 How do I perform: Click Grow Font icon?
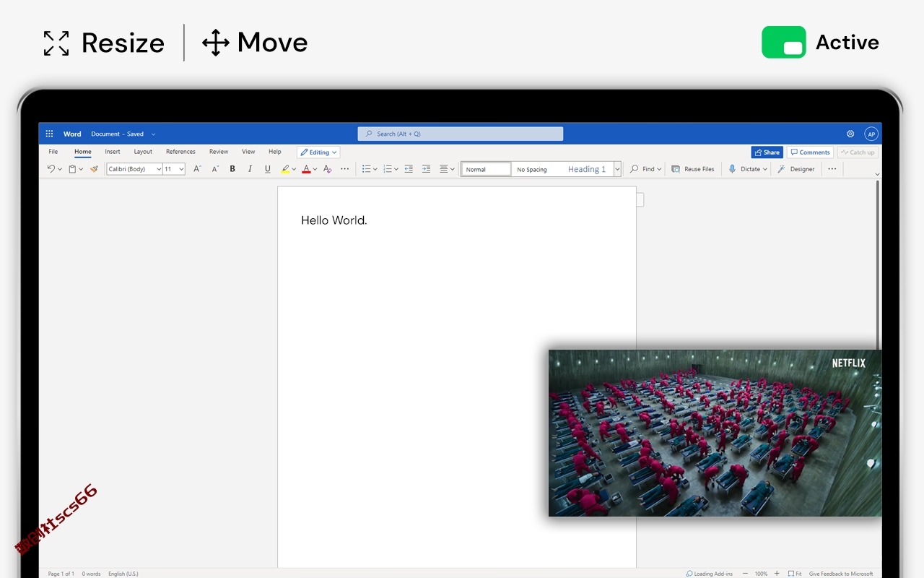[197, 169]
